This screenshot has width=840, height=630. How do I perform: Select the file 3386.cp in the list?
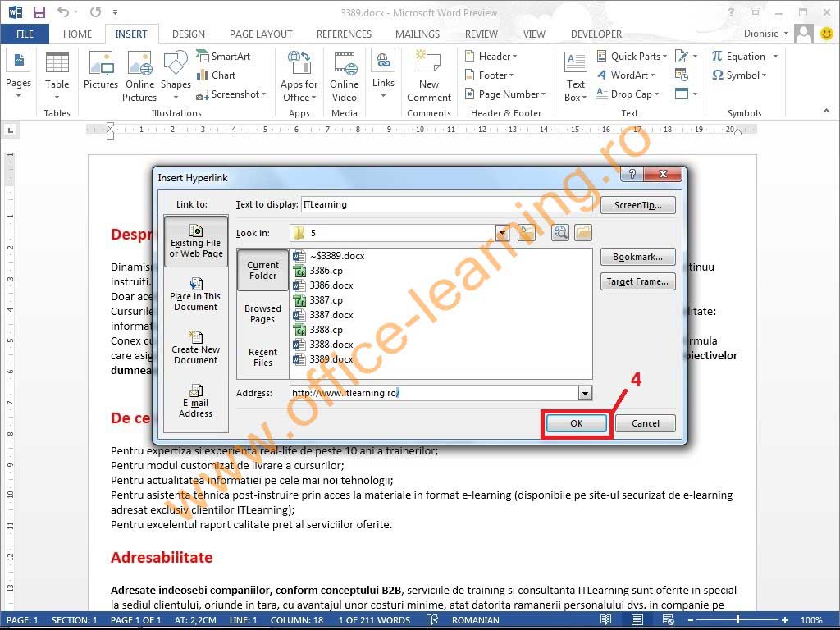pos(318,271)
